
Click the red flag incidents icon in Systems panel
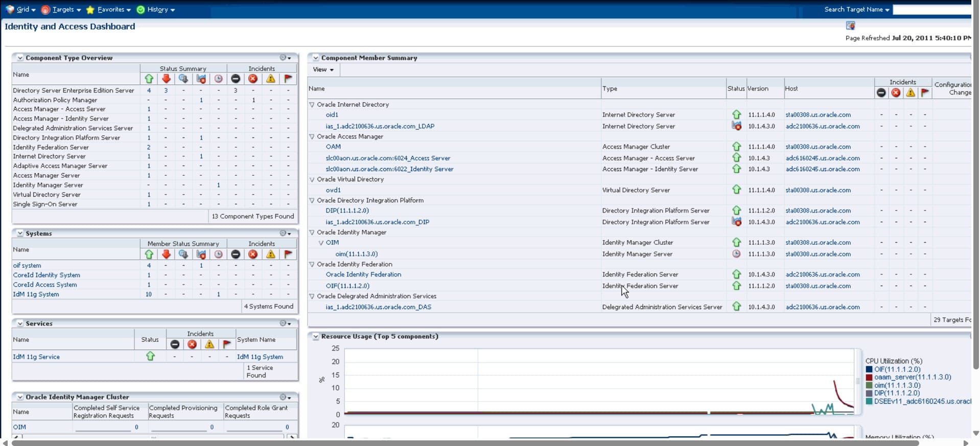point(288,254)
